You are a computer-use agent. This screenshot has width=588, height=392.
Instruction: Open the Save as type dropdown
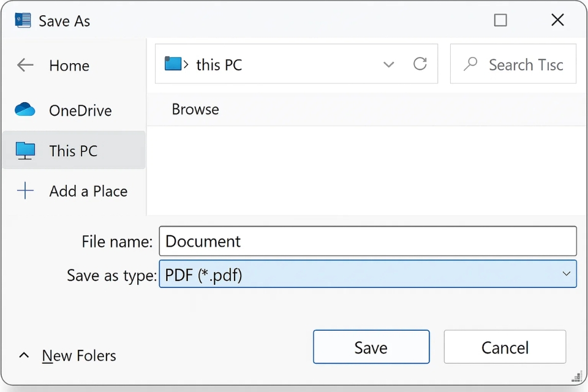tap(567, 274)
